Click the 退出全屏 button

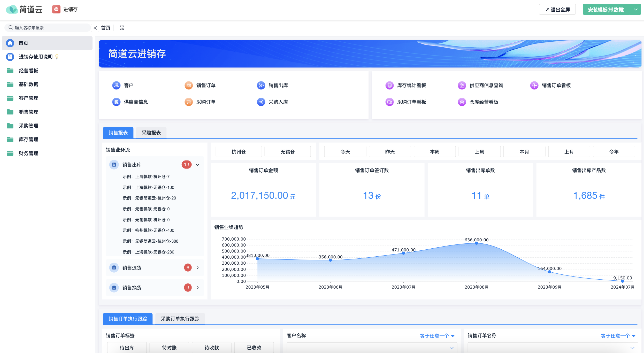(557, 10)
